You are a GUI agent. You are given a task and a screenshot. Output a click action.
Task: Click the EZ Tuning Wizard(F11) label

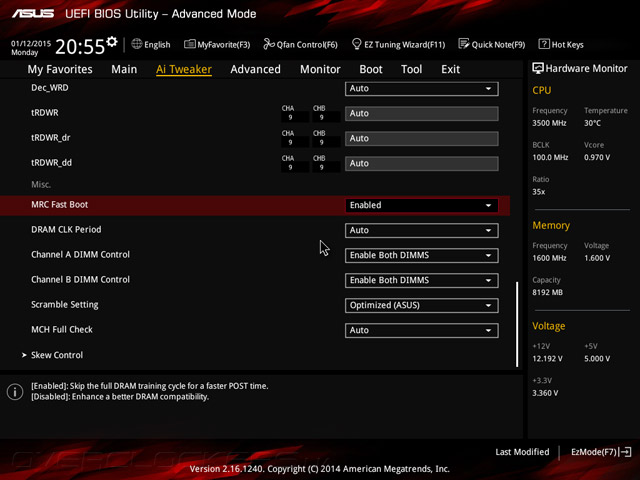404,44
